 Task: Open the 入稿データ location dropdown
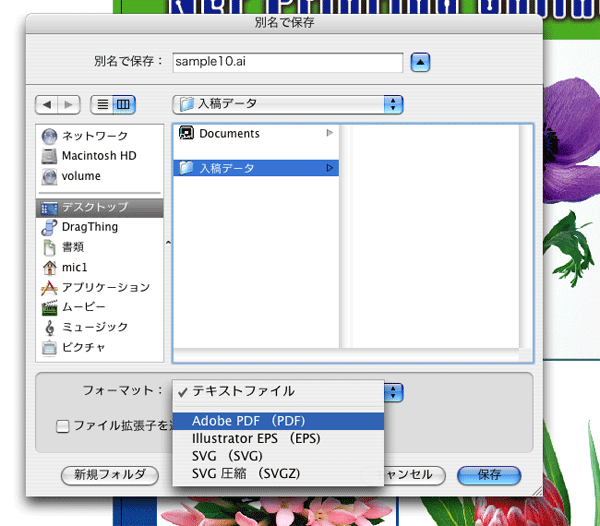tap(288, 104)
